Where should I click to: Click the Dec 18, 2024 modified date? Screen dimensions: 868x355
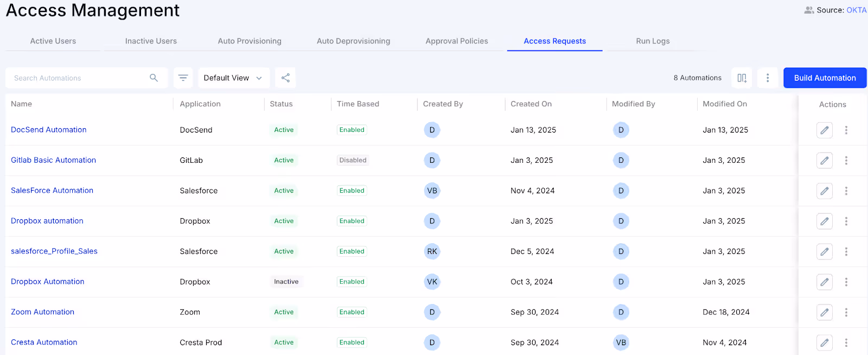[726, 312]
